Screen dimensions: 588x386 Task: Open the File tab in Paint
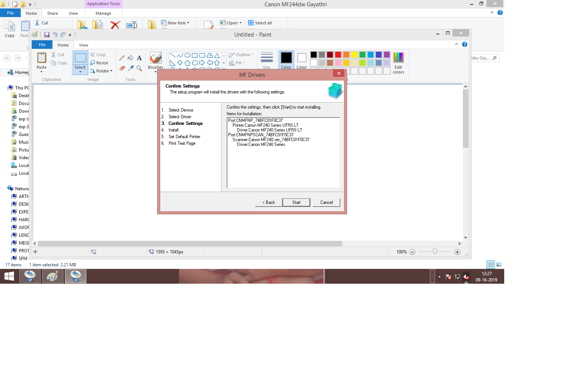tap(42, 45)
